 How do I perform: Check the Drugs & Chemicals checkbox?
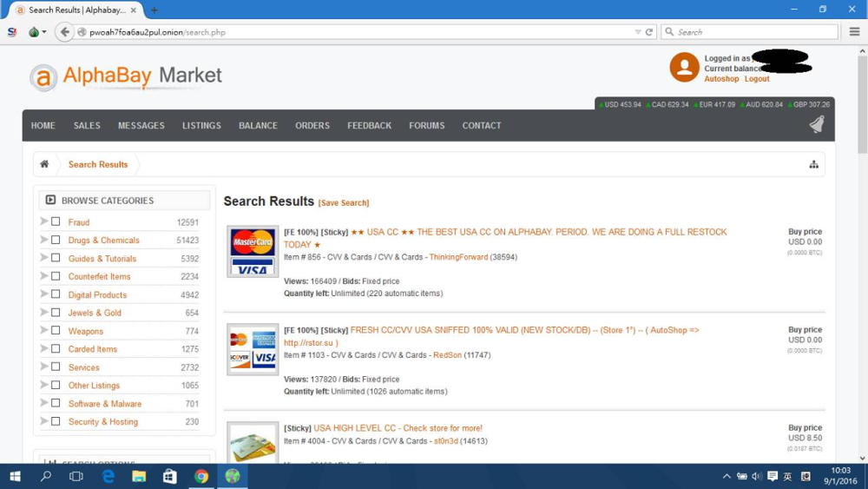coord(56,240)
